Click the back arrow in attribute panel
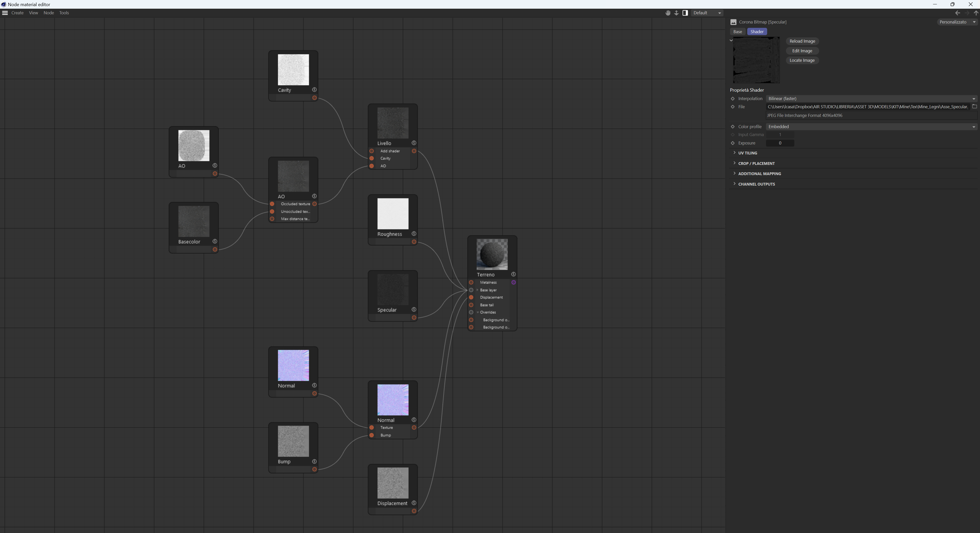The width and height of the screenshot is (980, 533). tap(958, 13)
